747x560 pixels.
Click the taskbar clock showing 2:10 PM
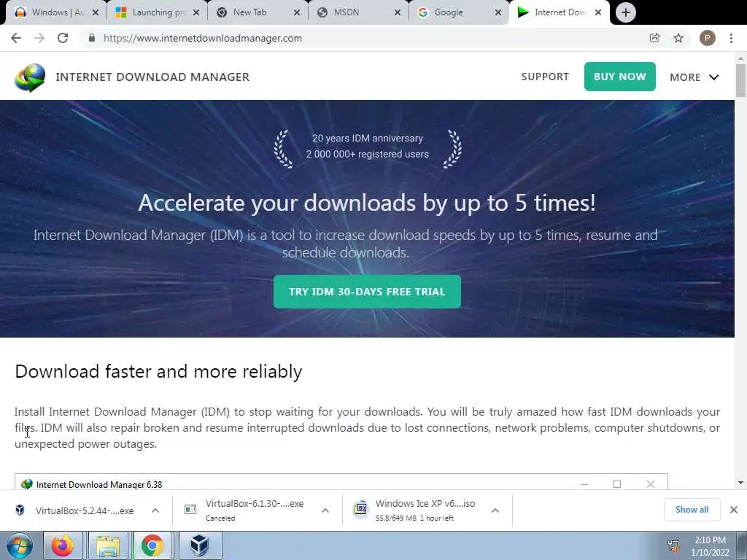[x=710, y=545]
